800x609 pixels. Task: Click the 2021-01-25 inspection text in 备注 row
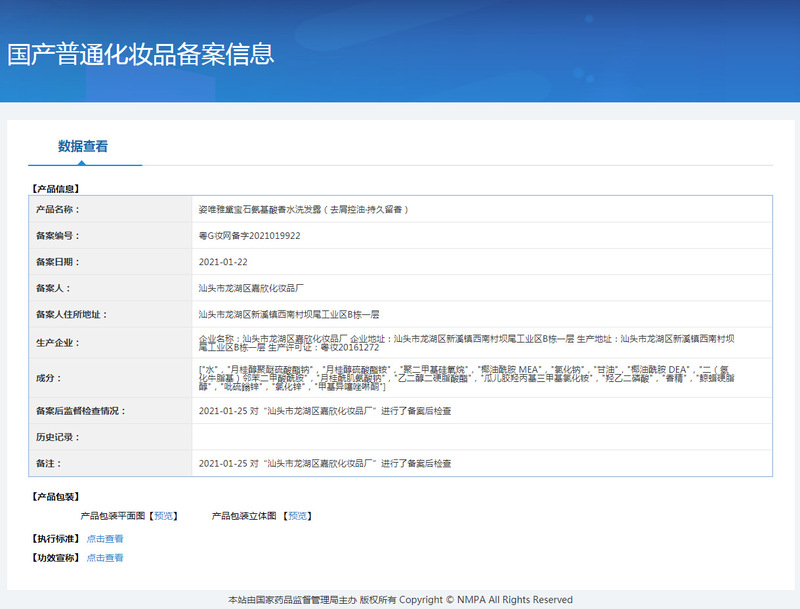point(325,464)
